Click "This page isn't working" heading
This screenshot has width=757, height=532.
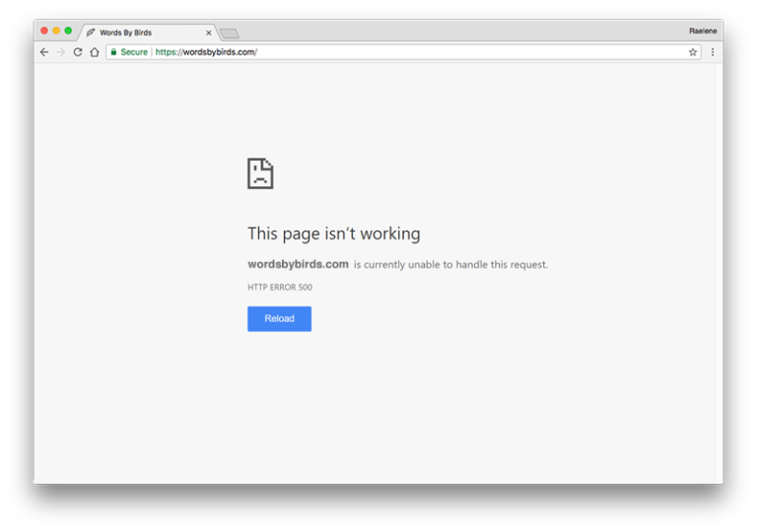334,233
